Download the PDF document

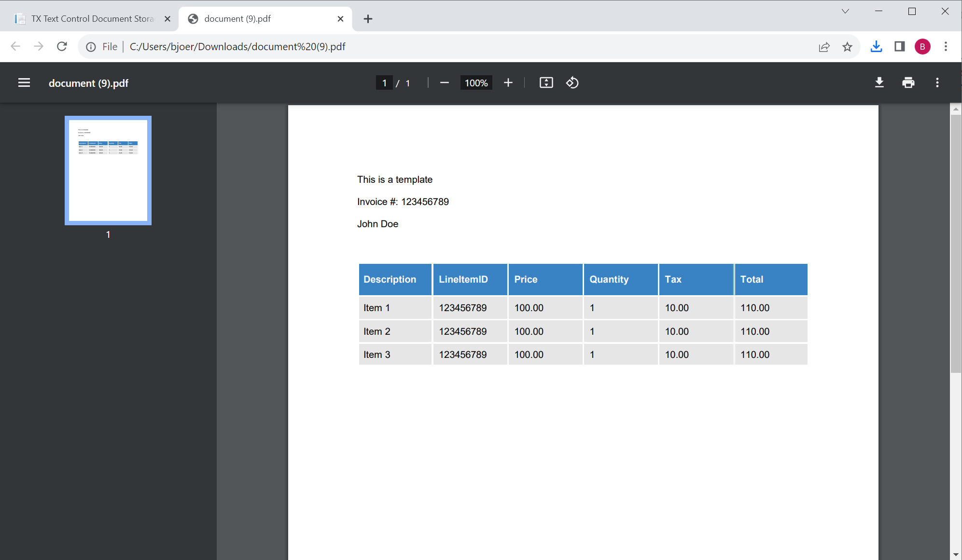(x=879, y=82)
